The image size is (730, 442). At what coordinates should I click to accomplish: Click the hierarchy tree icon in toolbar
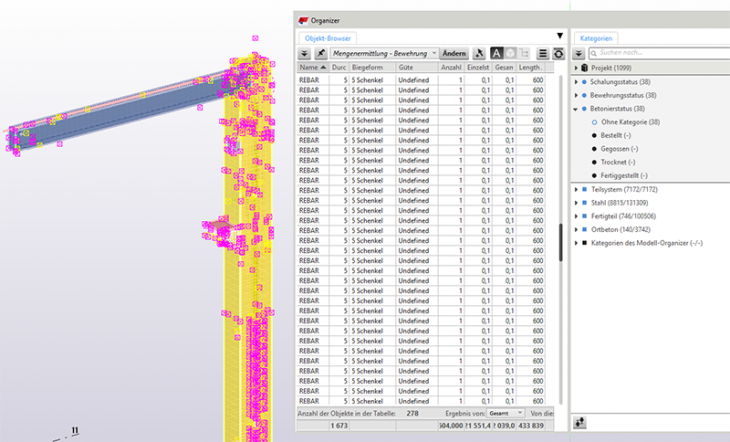(x=526, y=53)
